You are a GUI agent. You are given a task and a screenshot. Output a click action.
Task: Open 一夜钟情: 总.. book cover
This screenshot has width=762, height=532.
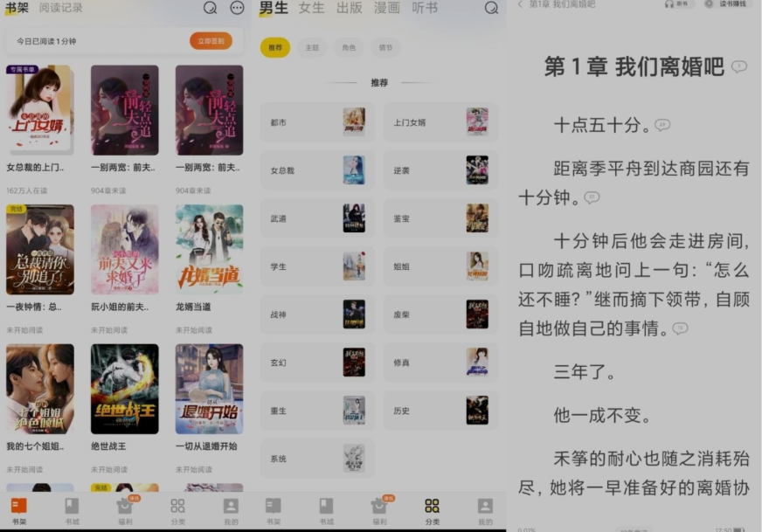coord(40,249)
